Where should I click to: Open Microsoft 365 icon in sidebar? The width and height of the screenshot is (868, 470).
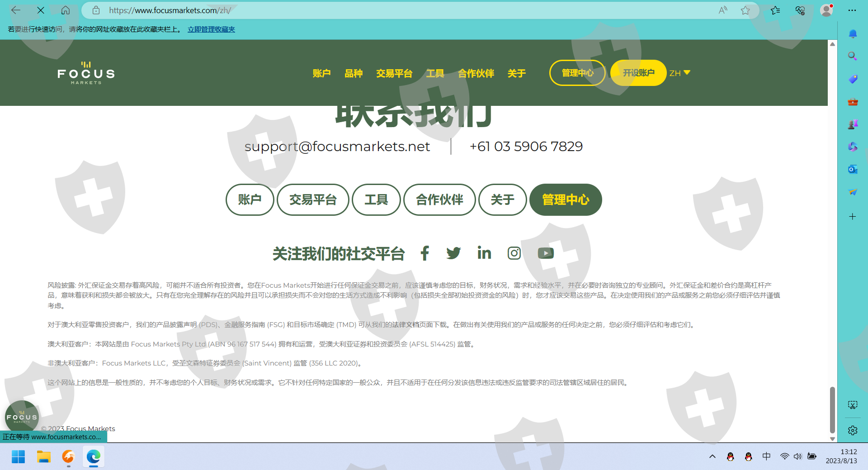[x=853, y=147]
